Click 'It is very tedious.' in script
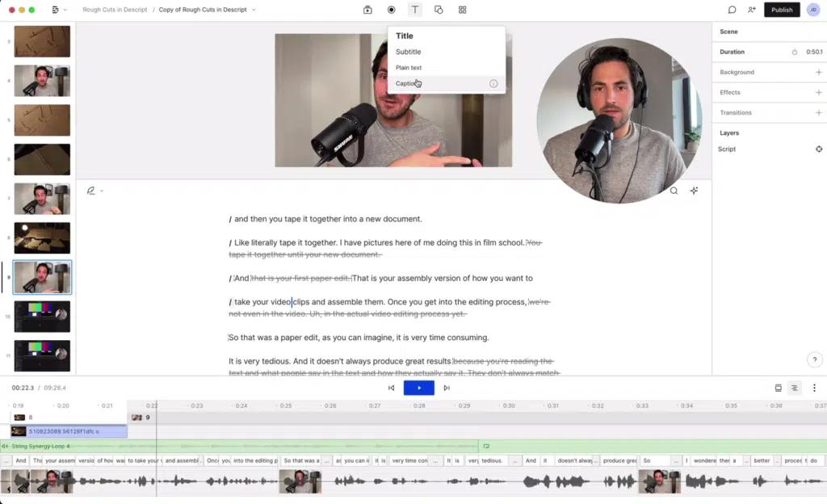This screenshot has width=827, height=504. coord(259,361)
